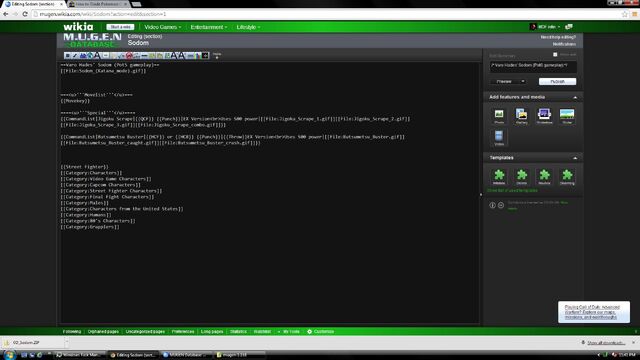Collapse the Templates section

(x=575, y=158)
